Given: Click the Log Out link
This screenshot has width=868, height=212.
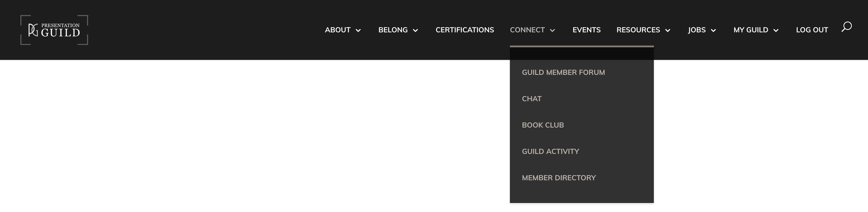Looking at the screenshot, I should [812, 30].
